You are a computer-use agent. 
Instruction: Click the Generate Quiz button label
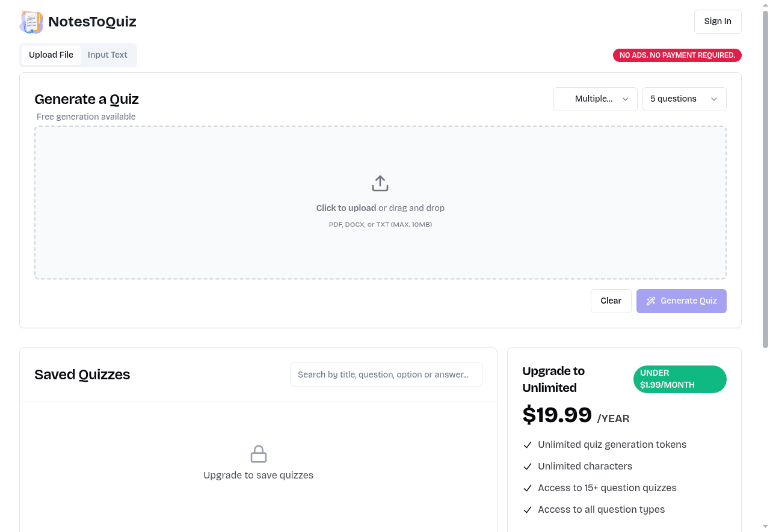coord(689,301)
